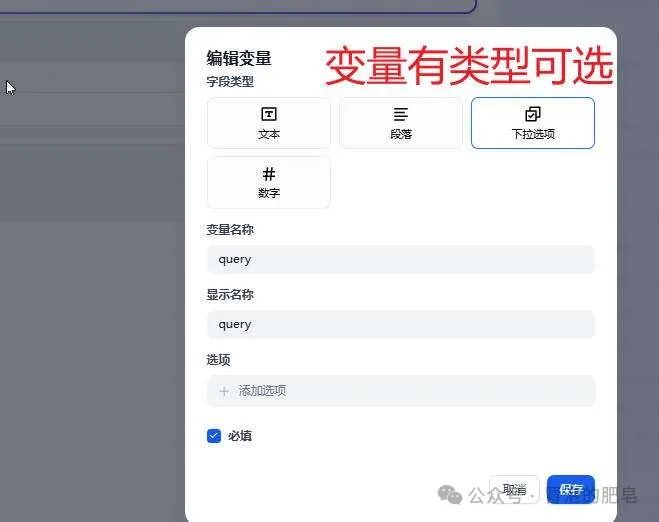Toggle the 必填 required checkbox
The height and width of the screenshot is (522, 659).
pos(214,436)
